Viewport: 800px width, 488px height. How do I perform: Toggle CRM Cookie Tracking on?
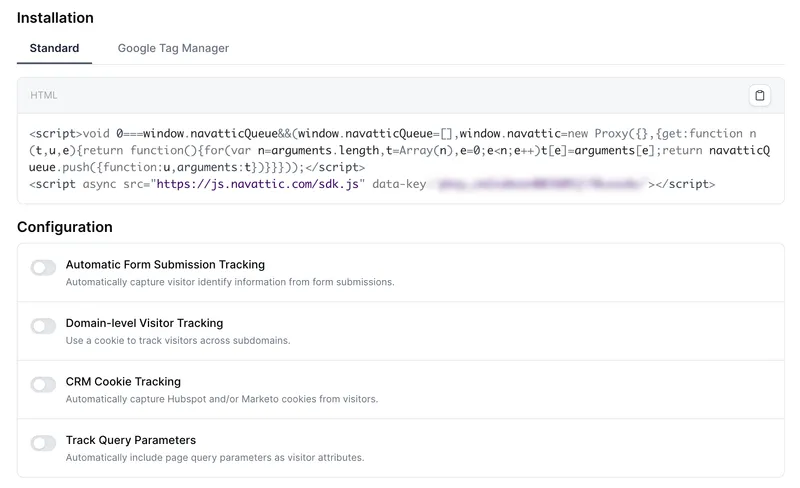click(43, 385)
